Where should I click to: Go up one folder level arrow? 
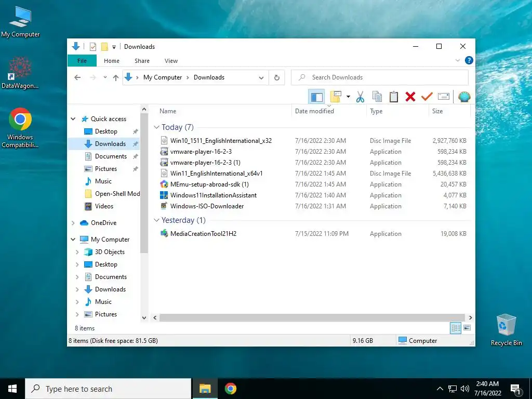(116, 78)
